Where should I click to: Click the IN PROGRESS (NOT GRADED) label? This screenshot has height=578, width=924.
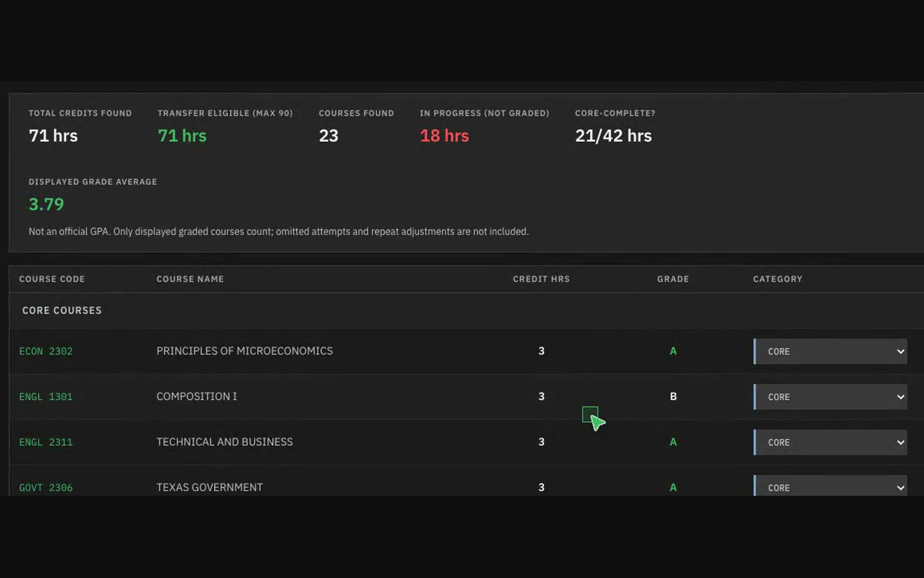[484, 113]
